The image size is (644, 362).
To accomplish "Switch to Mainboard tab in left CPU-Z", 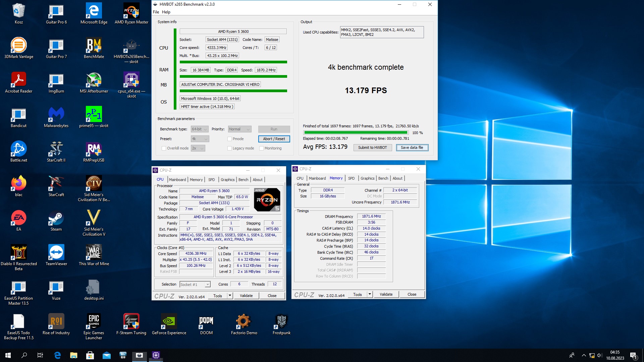I will pos(177,180).
